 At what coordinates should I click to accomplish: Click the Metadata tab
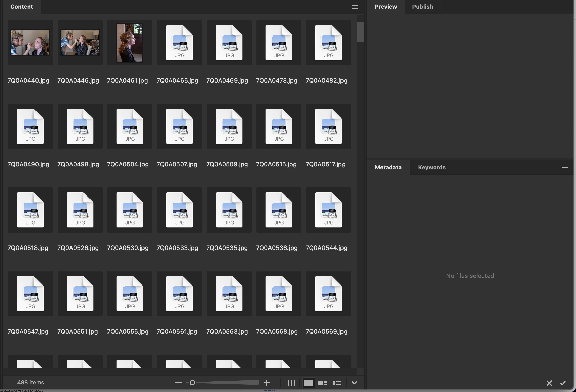pyautogui.click(x=388, y=168)
